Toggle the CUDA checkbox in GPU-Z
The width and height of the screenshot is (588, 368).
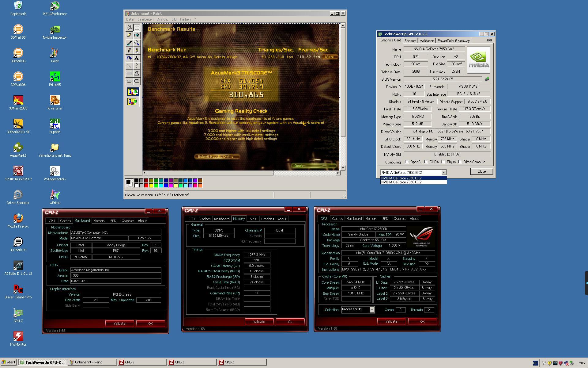point(426,162)
